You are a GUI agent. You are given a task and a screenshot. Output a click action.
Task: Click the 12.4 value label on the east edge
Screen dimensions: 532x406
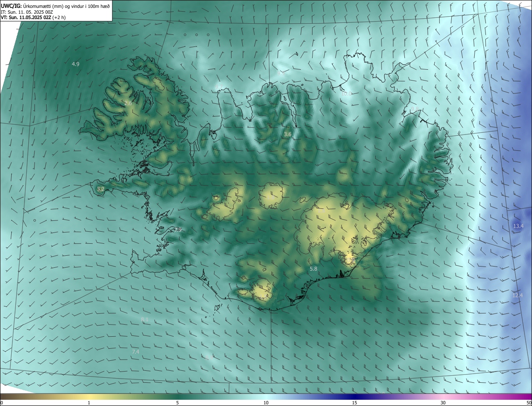(x=517, y=296)
